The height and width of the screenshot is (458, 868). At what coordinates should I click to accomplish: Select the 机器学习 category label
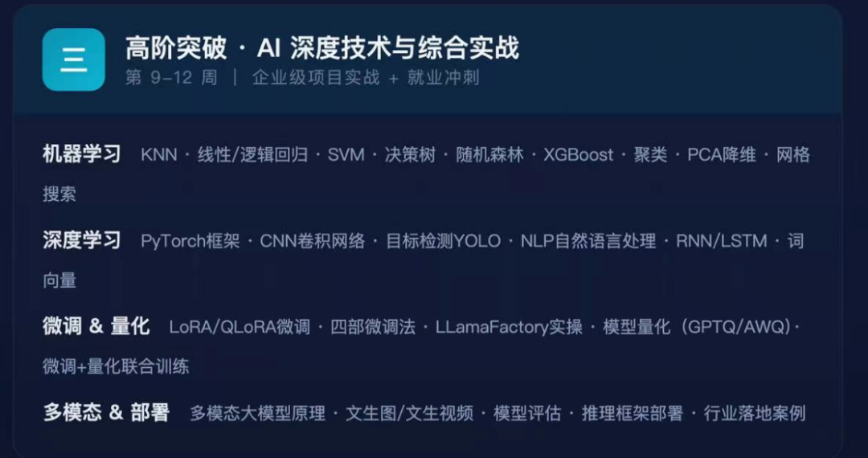click(x=82, y=154)
